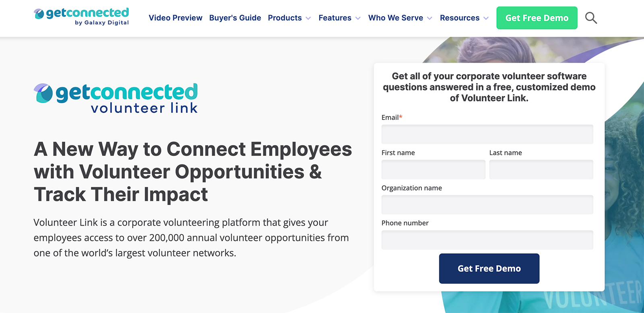The height and width of the screenshot is (313, 644).
Task: Click into the First name field
Action: pyautogui.click(x=433, y=170)
